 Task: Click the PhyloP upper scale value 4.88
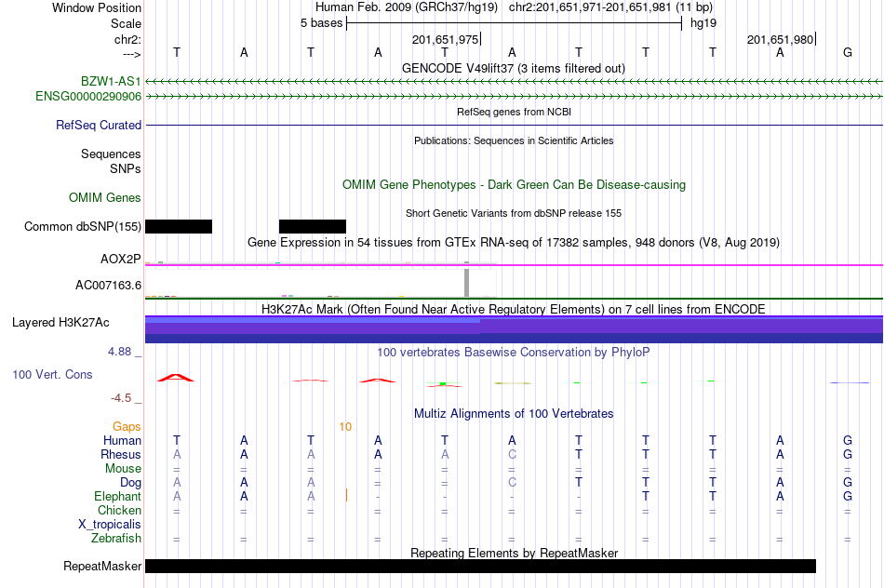coord(119,352)
